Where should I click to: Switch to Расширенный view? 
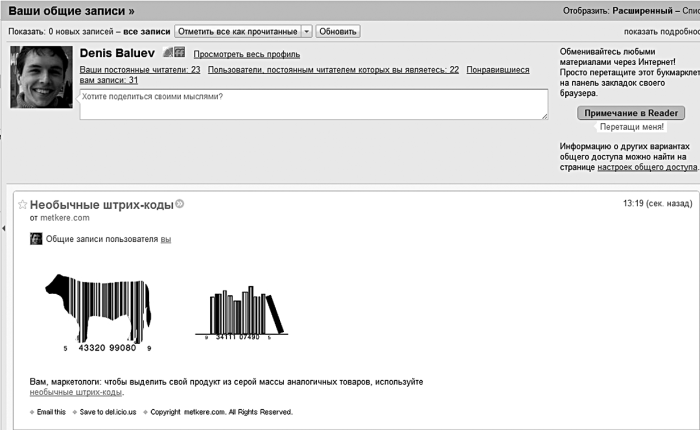click(642, 11)
